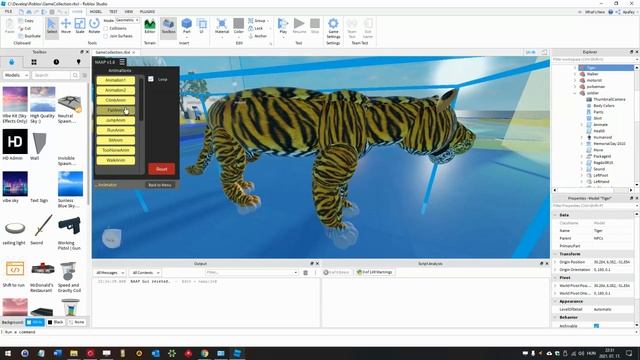Open the Color picker in the ribbon
The width and height of the screenshot is (640, 360).
pyautogui.click(x=239, y=27)
